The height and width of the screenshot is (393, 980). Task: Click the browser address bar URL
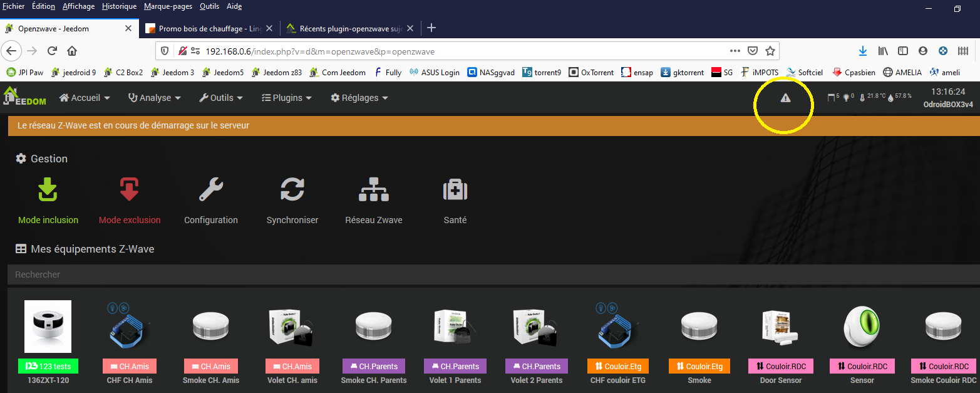[x=320, y=51]
